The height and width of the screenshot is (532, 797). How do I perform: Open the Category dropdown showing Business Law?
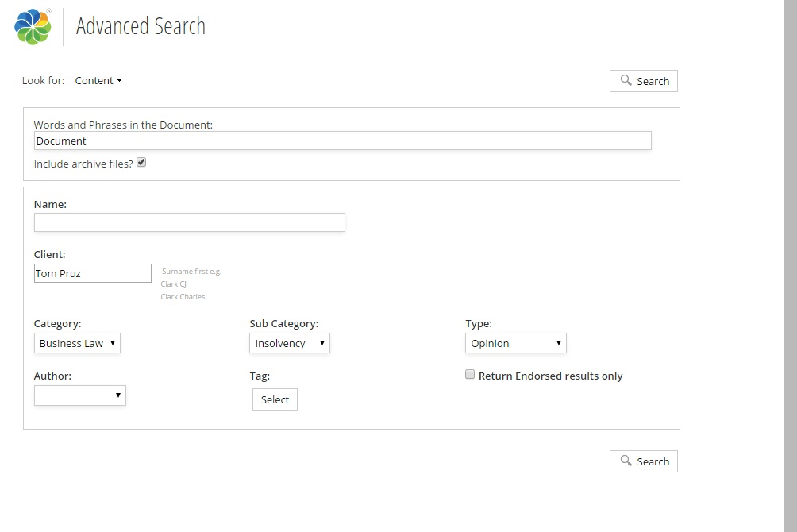pyautogui.click(x=77, y=343)
